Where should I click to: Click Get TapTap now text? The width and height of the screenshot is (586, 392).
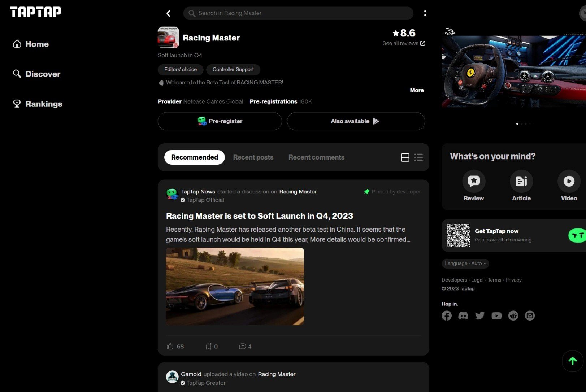point(496,231)
